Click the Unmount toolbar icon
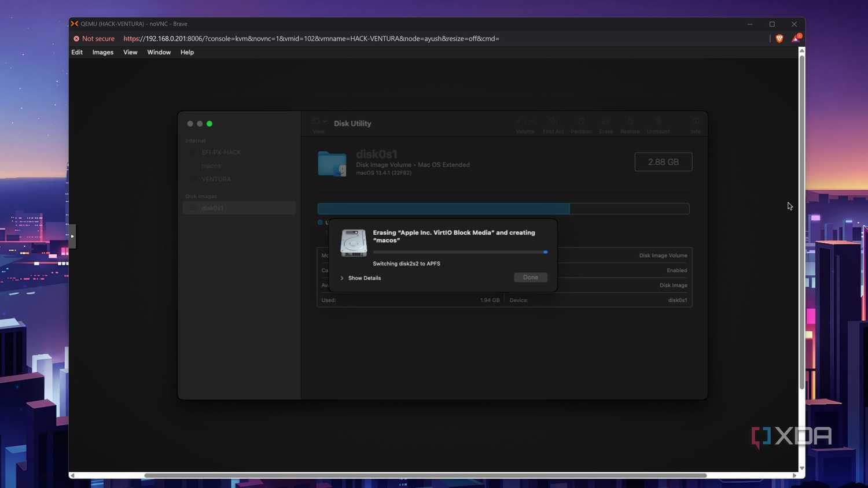Screen dimensions: 868x488 point(659,121)
